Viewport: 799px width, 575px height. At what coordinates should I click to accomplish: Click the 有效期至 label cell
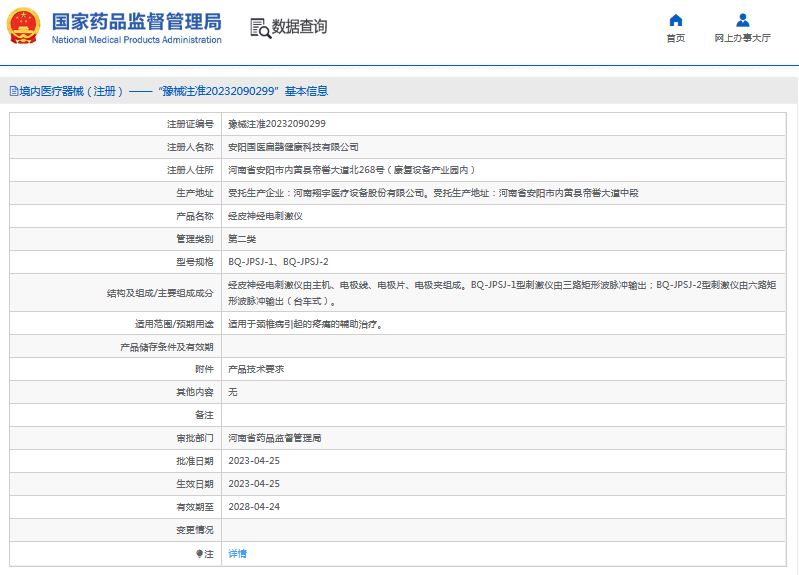(116, 507)
